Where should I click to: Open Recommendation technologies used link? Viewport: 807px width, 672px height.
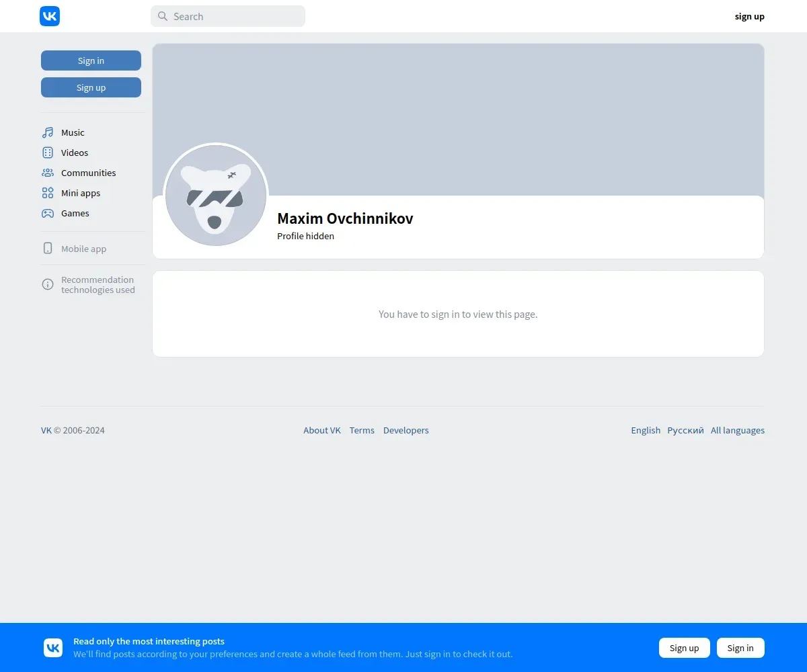(98, 285)
